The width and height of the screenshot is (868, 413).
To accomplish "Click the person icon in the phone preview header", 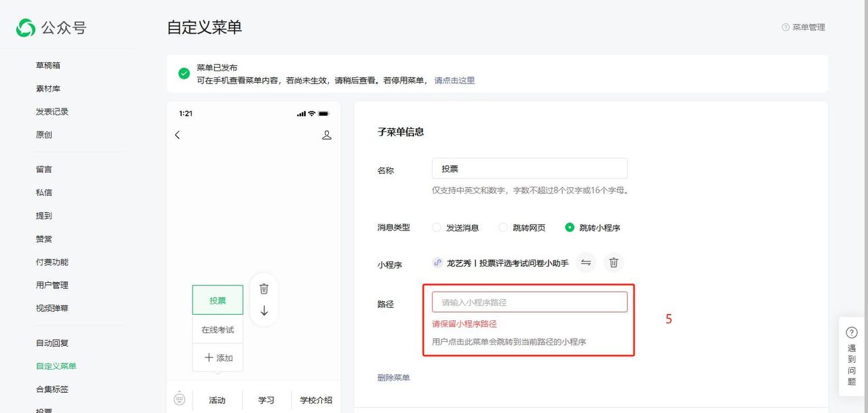I will (327, 135).
